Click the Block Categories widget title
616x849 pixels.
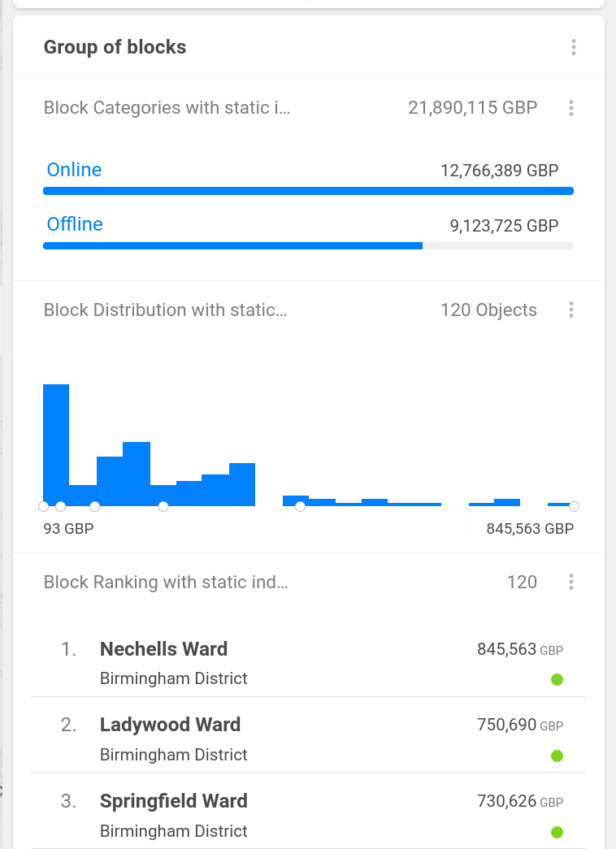167,107
